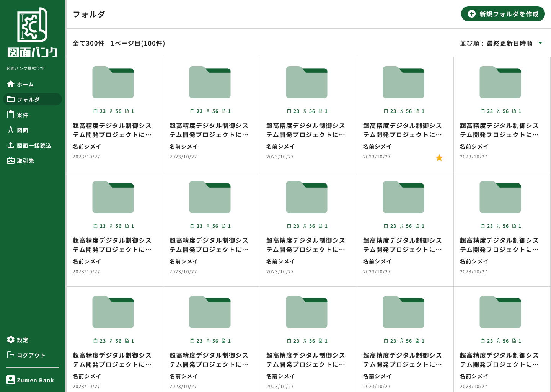
Task: Click the compass count icon on first top-row card
Action: 111,111
